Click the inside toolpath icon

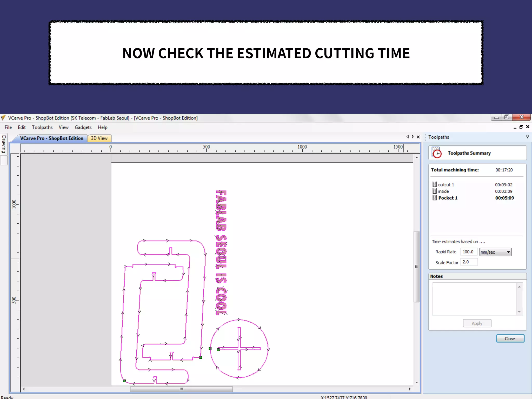(435, 191)
